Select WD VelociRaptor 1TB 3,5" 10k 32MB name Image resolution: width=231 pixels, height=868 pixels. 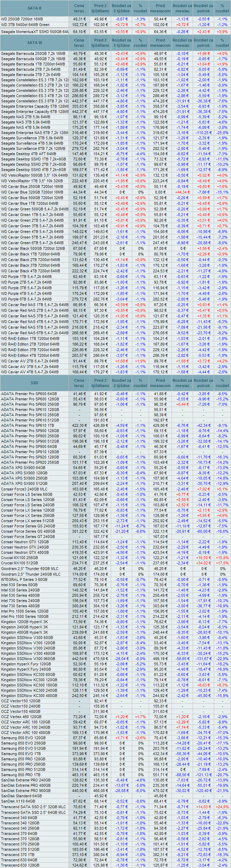pyautogui.click(x=32, y=181)
